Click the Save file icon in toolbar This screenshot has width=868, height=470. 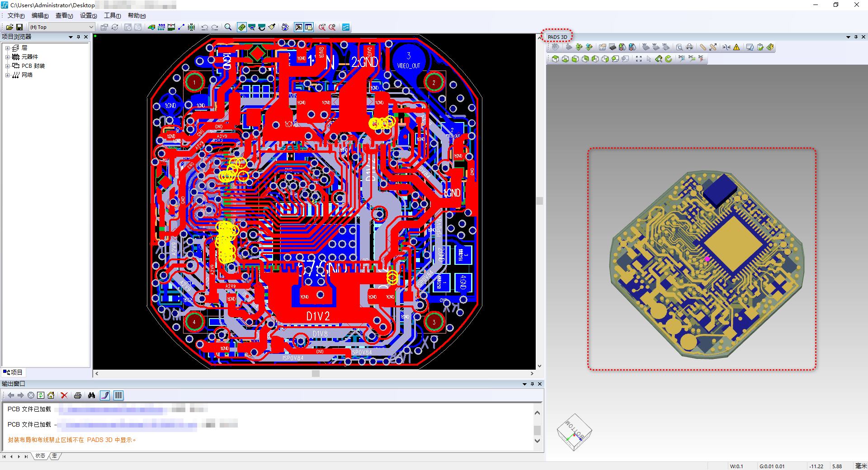click(x=19, y=27)
